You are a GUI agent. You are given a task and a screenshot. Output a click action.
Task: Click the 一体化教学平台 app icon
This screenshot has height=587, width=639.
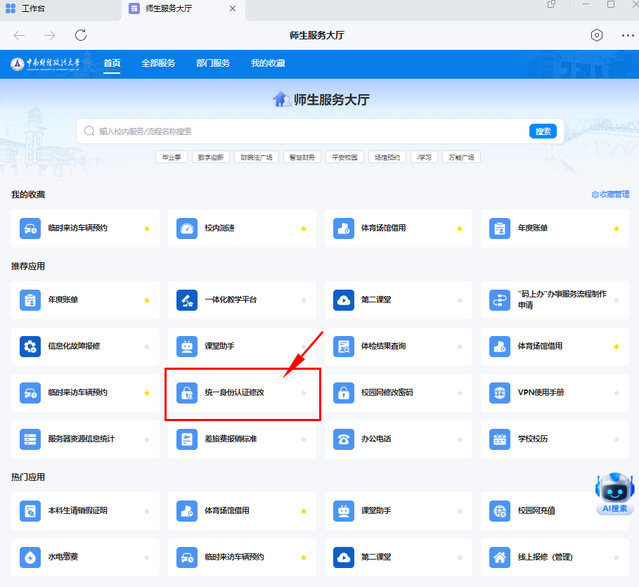(187, 300)
